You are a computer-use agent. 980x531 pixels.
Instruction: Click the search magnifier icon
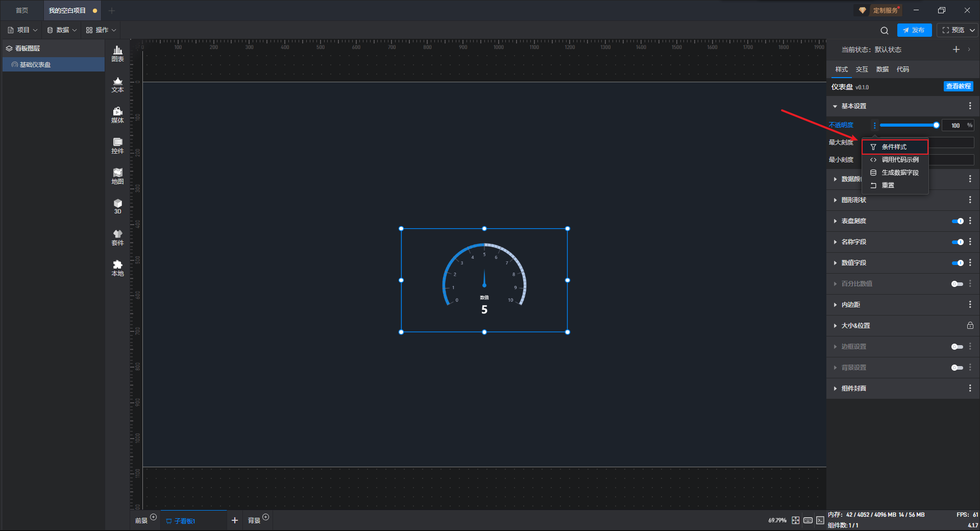(x=885, y=30)
